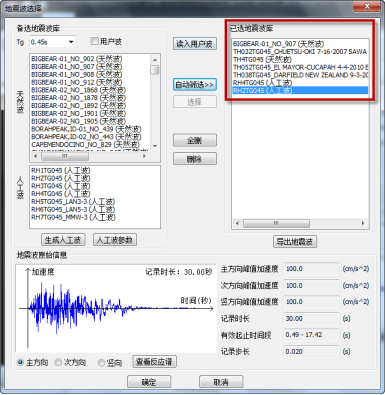The height and width of the screenshot is (395, 385).
Task: Select BIGBEAR-02_NO_1868 in natural wave list
Action: tap(78, 90)
